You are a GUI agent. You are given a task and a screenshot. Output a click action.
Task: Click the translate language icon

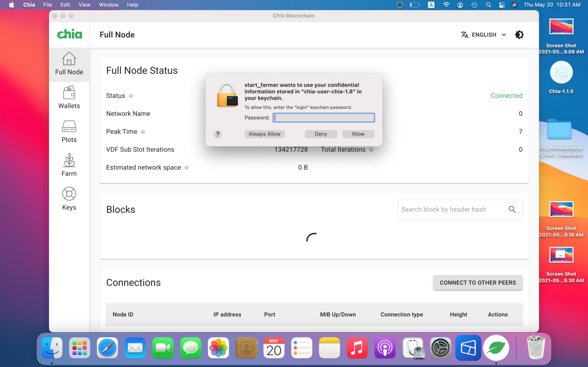click(x=464, y=35)
